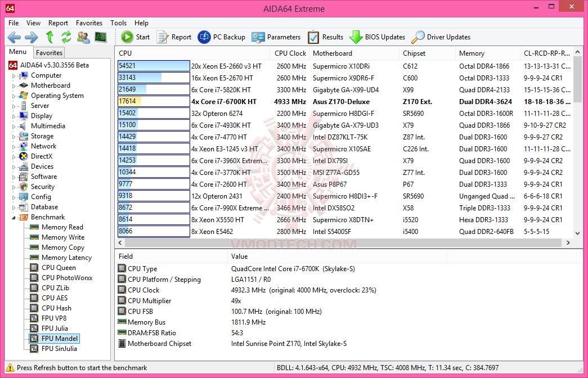The height and width of the screenshot is (378, 588).
Task: Check for BIOS Updates
Action: point(377,37)
